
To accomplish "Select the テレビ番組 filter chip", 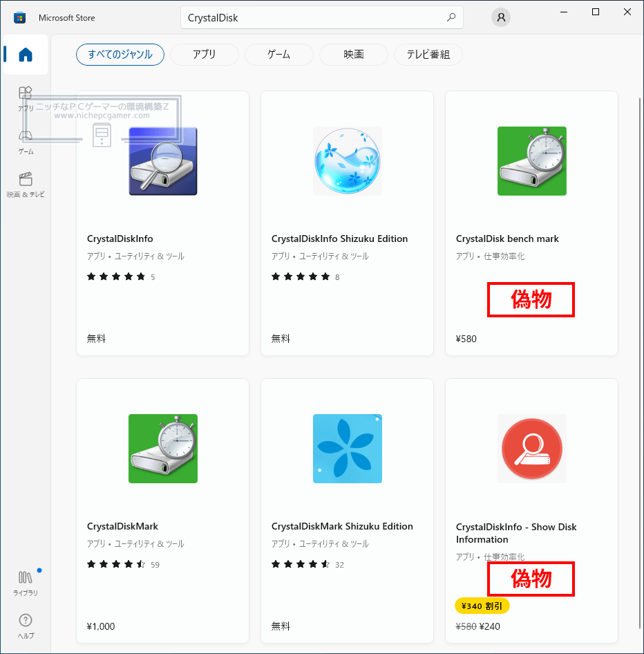I will [x=428, y=55].
